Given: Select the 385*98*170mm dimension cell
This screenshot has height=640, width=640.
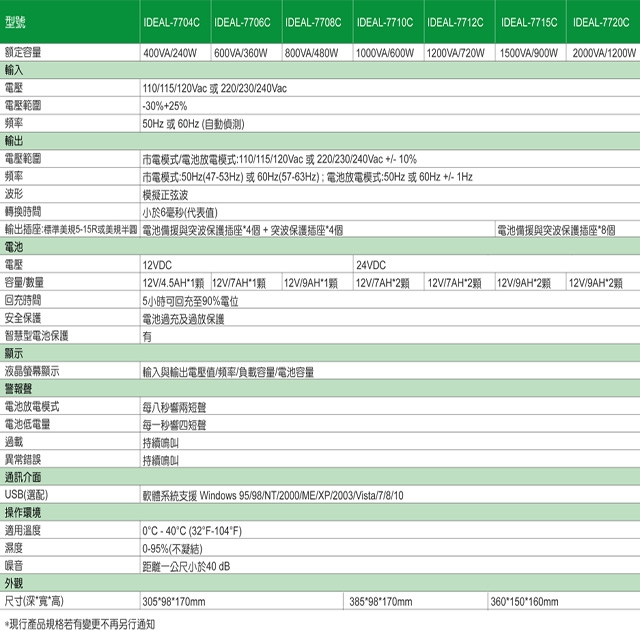Looking at the screenshot, I should point(382,601).
